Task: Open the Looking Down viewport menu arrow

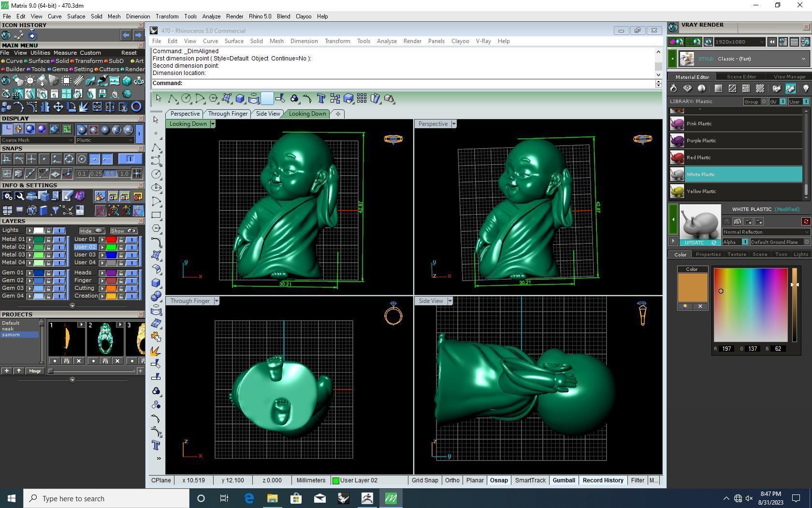Action: (x=212, y=124)
